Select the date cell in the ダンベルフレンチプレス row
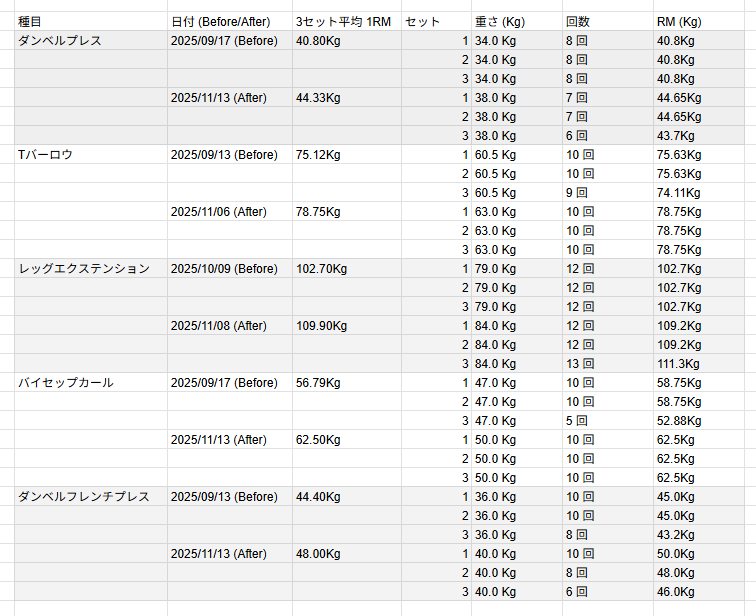 [230, 496]
